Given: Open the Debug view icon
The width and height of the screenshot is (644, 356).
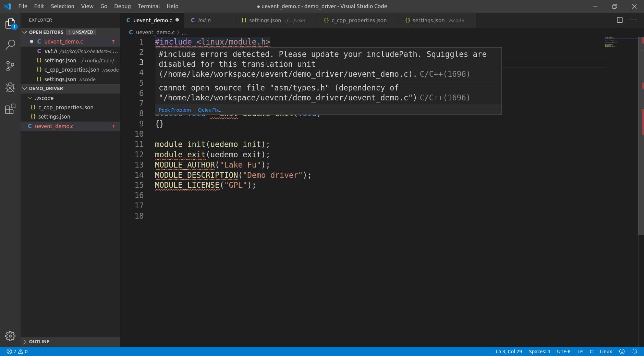Looking at the screenshot, I should (10, 87).
